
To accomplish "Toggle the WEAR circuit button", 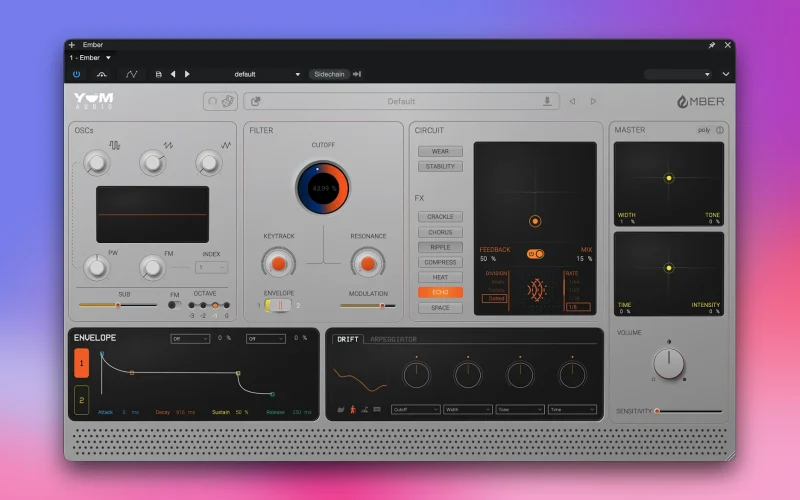I will tap(440, 151).
